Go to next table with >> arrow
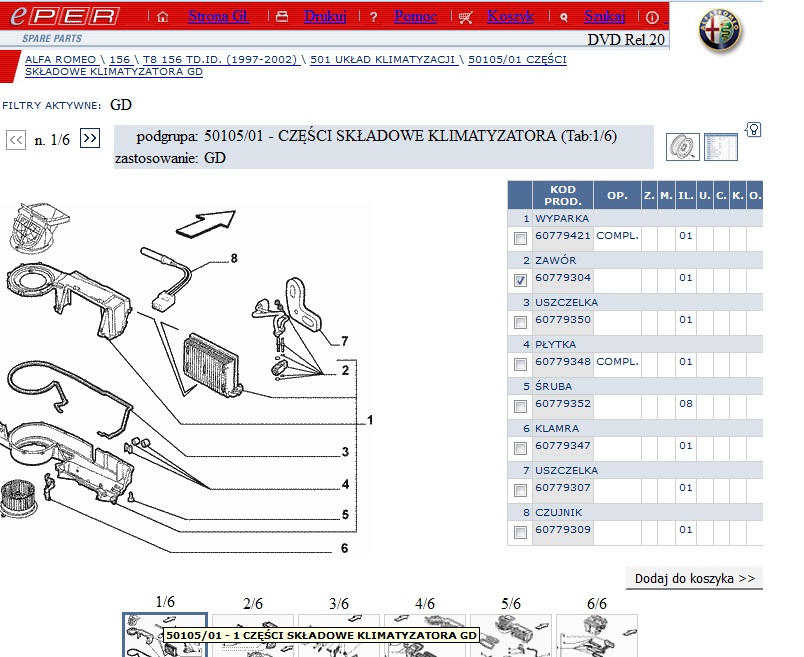 click(90, 138)
